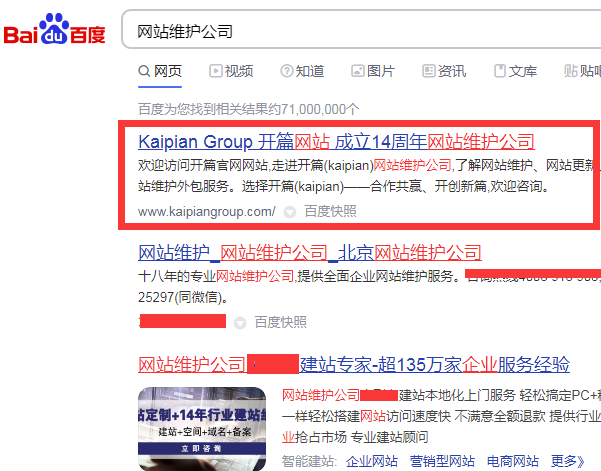This screenshot has width=601, height=471.
Task: Click the result count text 71,000,000个
Action: [320, 109]
